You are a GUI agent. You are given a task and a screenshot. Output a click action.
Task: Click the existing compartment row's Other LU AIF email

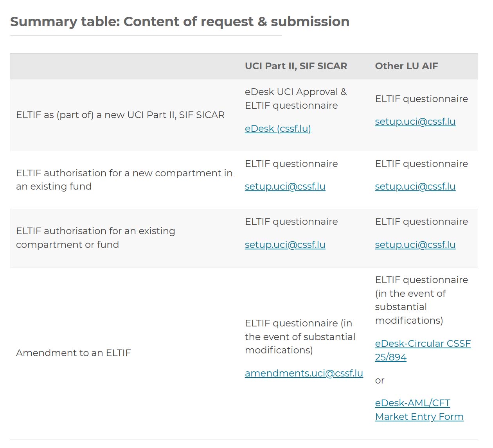point(415,245)
